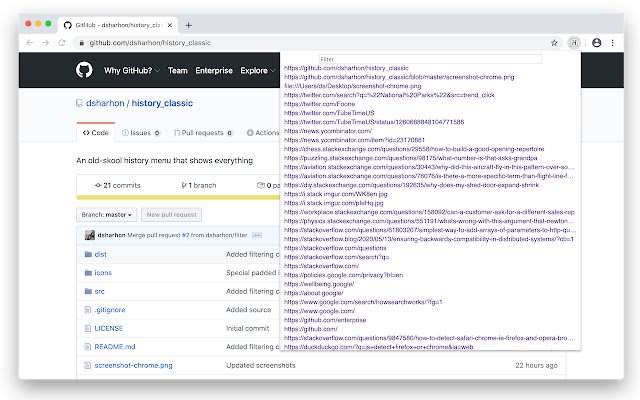Open the Branch: master dropdown

click(107, 215)
